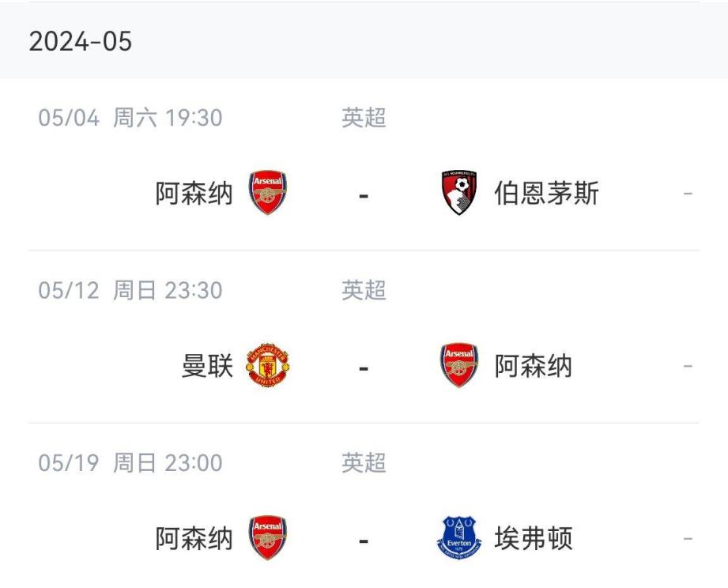Click the Bournemouth club crest
This screenshot has height=588, width=728.
click(459, 193)
